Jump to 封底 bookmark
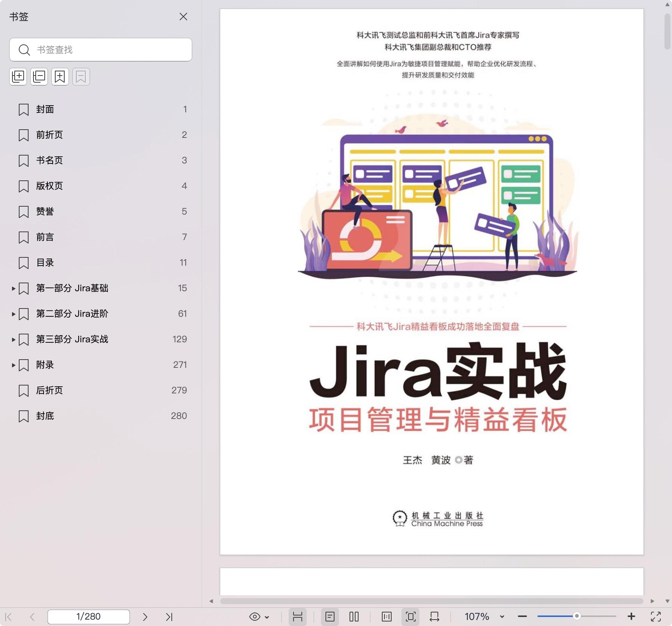Image resolution: width=672 pixels, height=626 pixels. 45,416
